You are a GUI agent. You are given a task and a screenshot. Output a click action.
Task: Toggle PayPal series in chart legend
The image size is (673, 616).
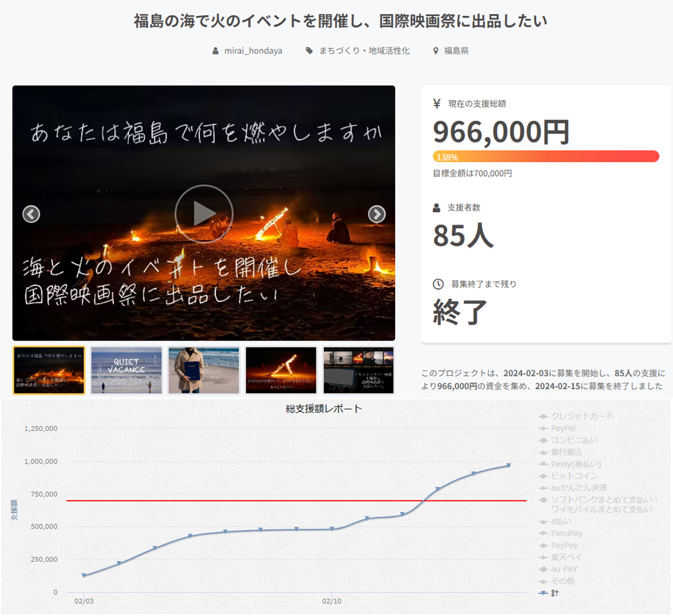coord(563,428)
